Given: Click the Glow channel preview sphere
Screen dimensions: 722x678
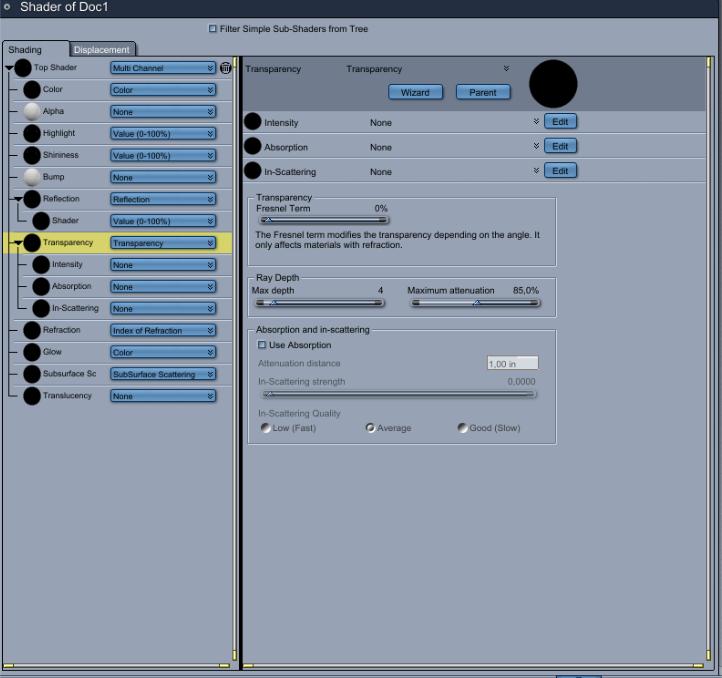Looking at the screenshot, I should pyautogui.click(x=32, y=352).
